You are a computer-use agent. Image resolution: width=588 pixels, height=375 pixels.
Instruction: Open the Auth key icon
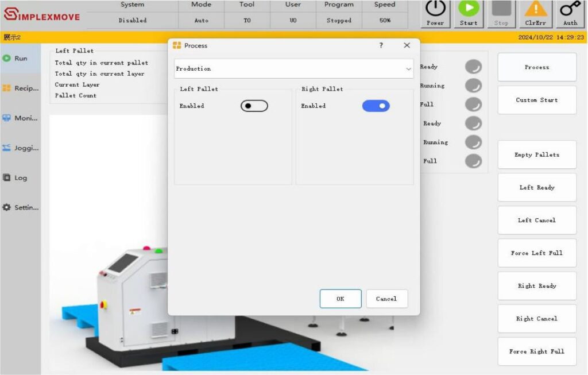(570, 9)
